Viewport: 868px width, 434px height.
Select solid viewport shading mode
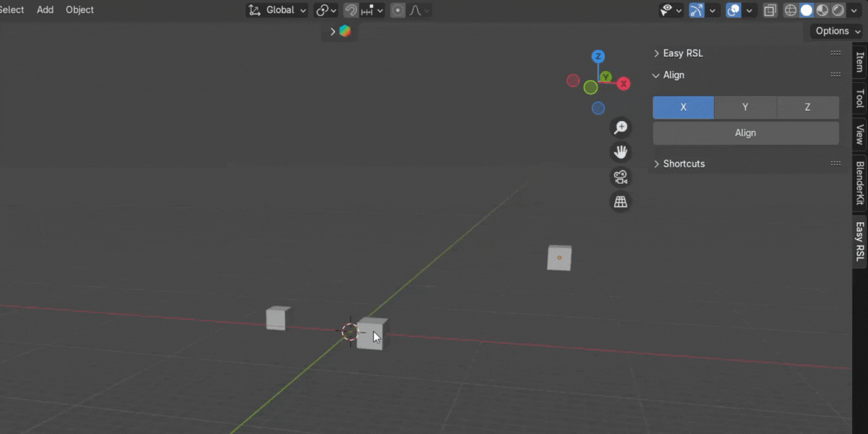point(806,10)
